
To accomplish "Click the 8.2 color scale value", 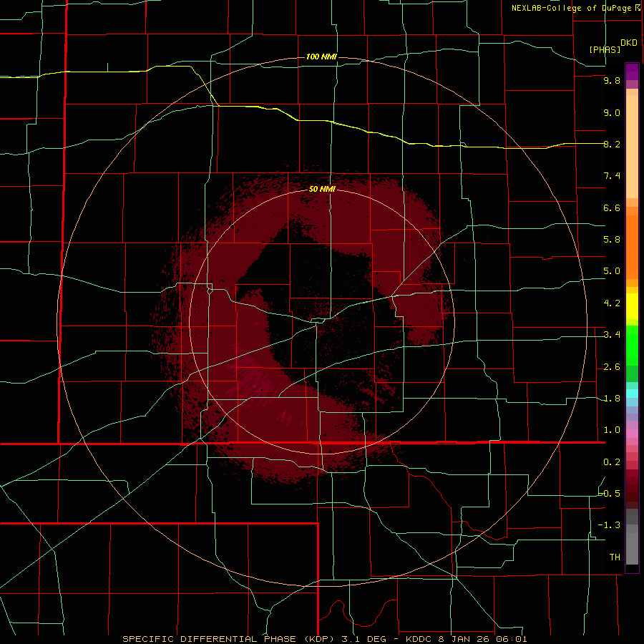I will coord(612,144).
